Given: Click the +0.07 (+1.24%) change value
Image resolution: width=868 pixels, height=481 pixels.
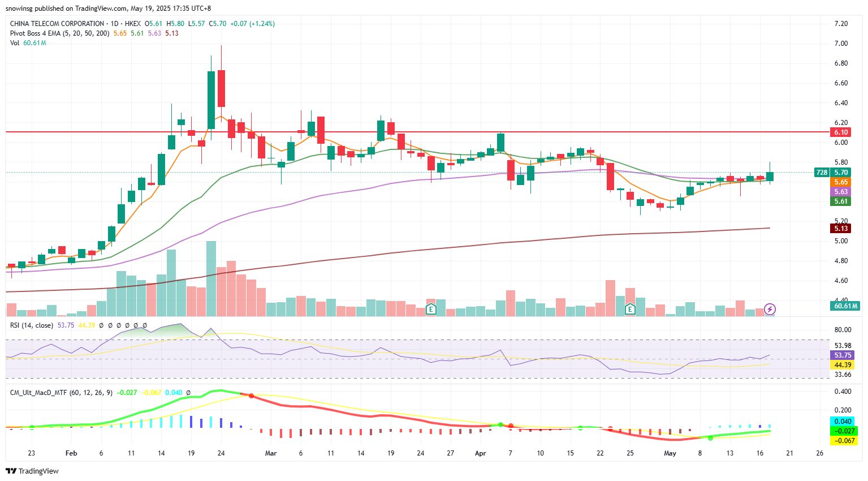Looking at the screenshot, I should click(252, 24).
